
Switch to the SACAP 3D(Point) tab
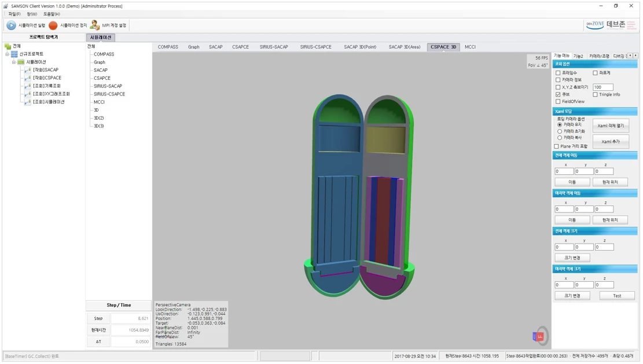pos(360,47)
